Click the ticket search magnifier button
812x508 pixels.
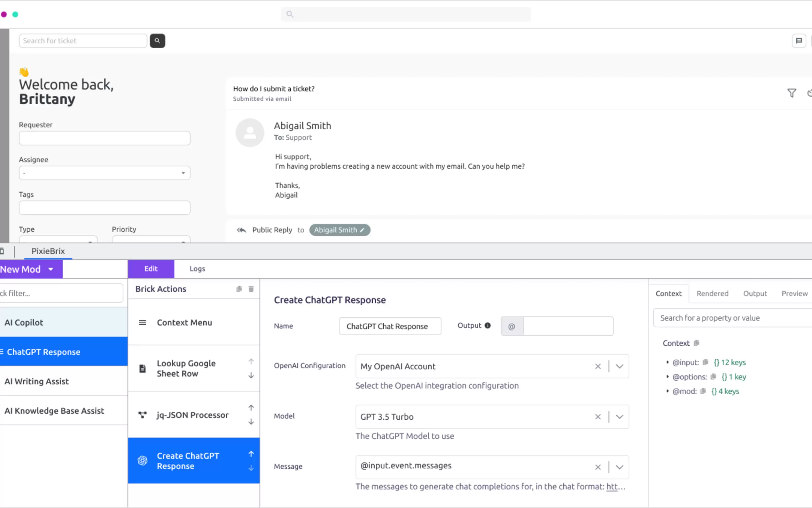[x=157, y=41]
